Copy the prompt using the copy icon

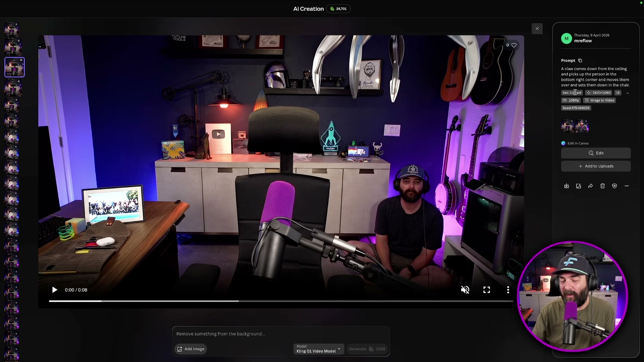coord(579,61)
